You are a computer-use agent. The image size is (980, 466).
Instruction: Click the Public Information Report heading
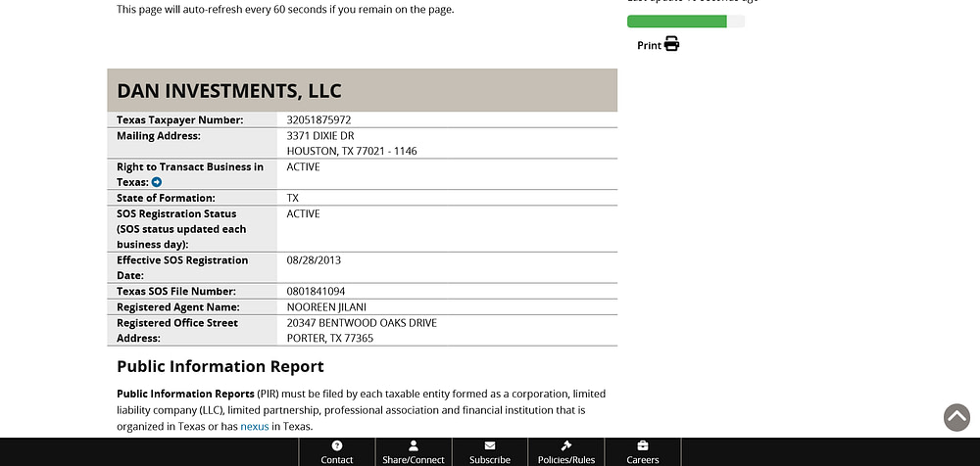[220, 366]
